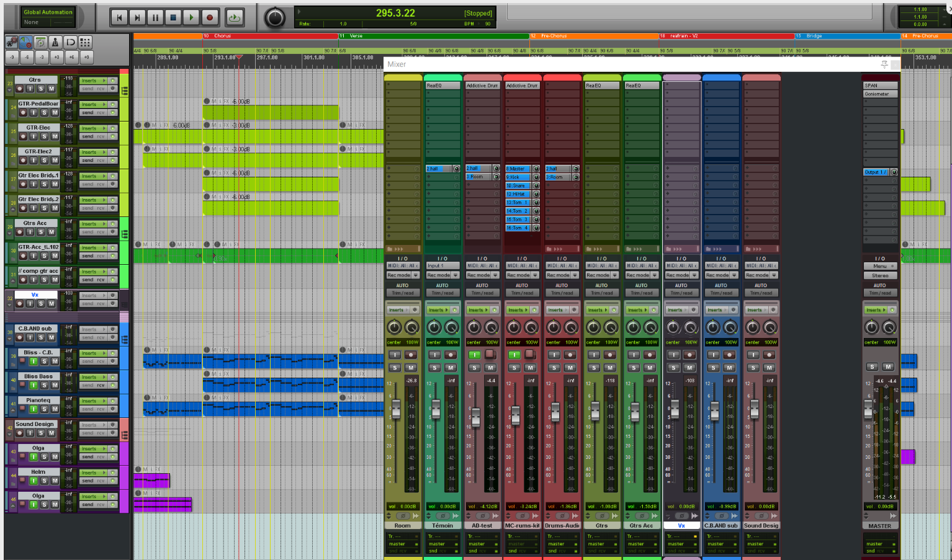The height and width of the screenshot is (560, 952).
Task: Expand Inserts arrow on GTR-Elec2 track
Action: (x=104, y=152)
